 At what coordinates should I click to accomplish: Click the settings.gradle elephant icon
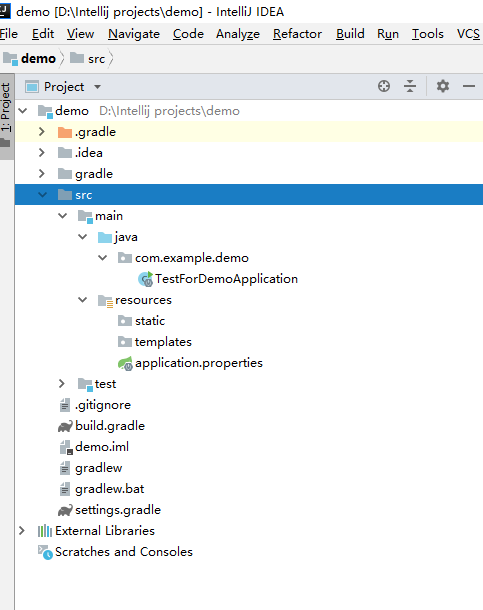65,510
